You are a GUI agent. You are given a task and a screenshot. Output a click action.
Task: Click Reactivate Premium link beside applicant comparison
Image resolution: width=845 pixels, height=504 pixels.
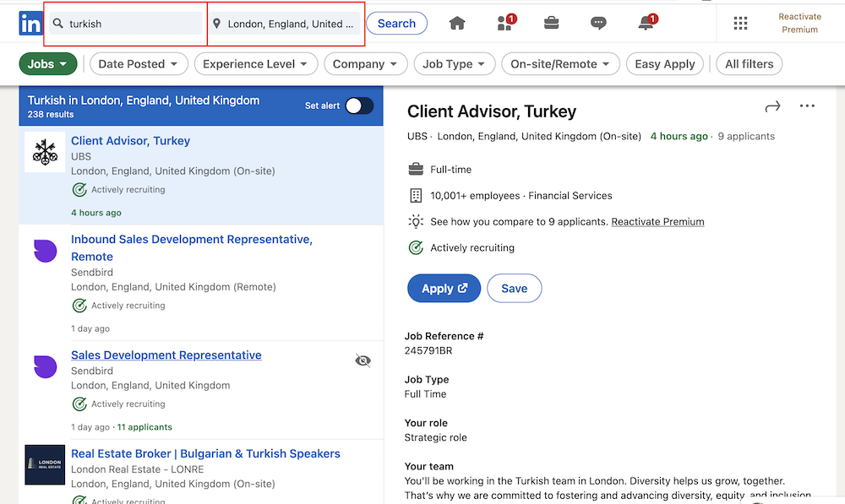point(657,222)
